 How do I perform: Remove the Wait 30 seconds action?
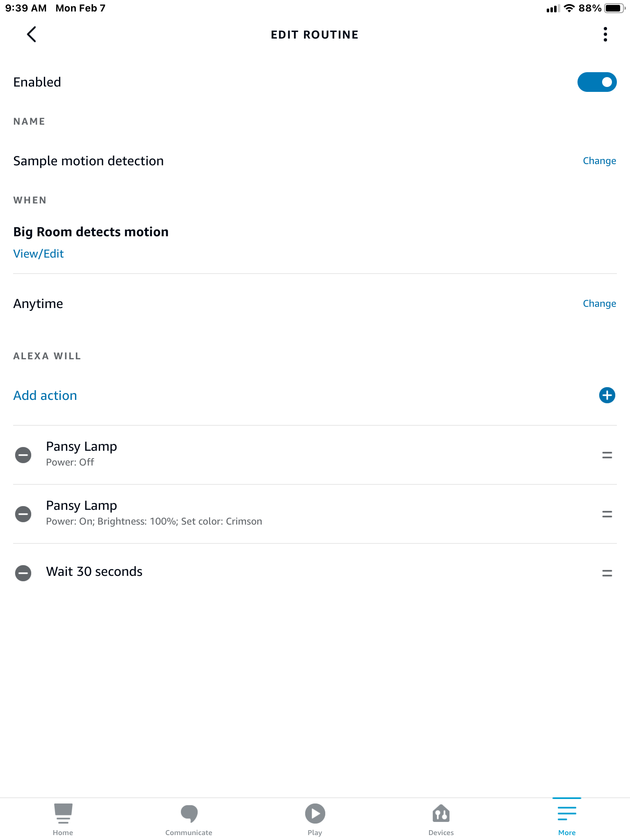pos(23,573)
